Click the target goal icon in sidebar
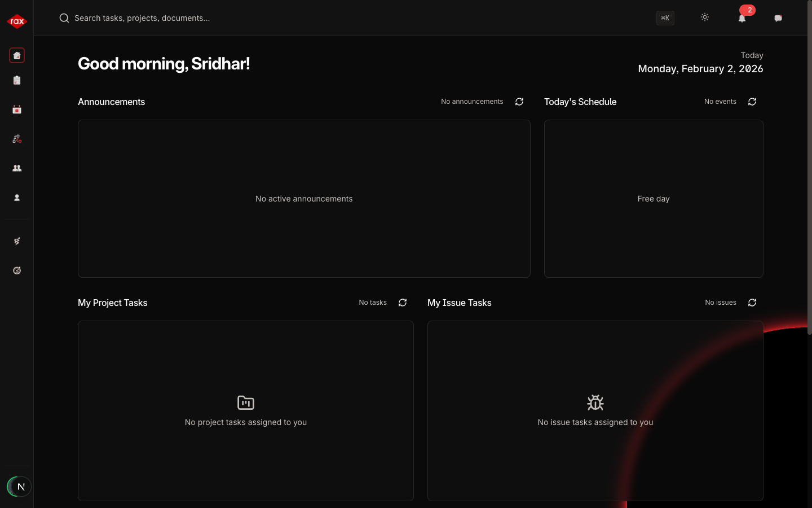 17,270
